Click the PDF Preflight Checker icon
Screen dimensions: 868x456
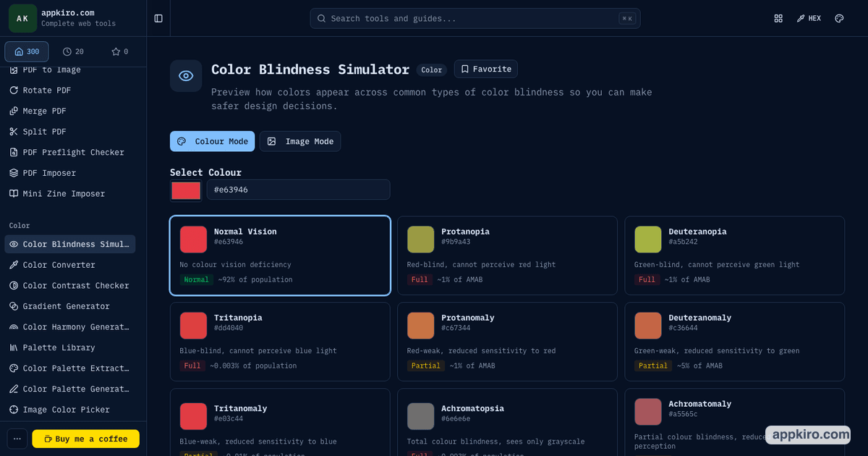click(14, 152)
